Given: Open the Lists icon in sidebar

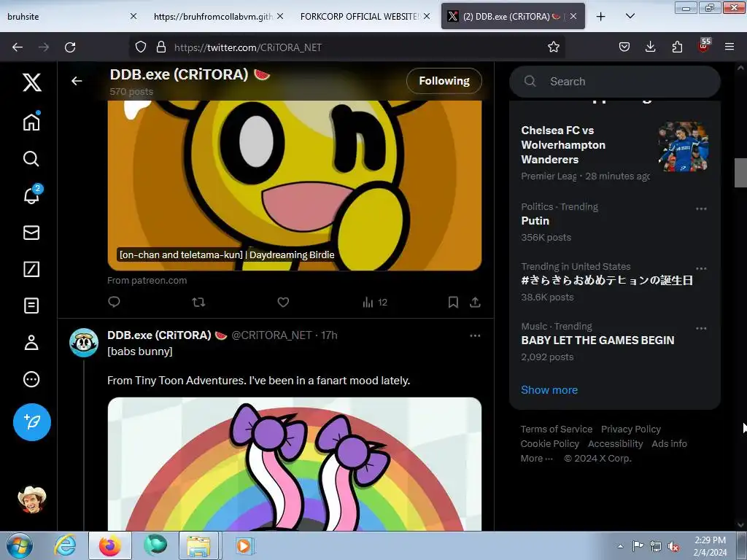Looking at the screenshot, I should (31, 306).
